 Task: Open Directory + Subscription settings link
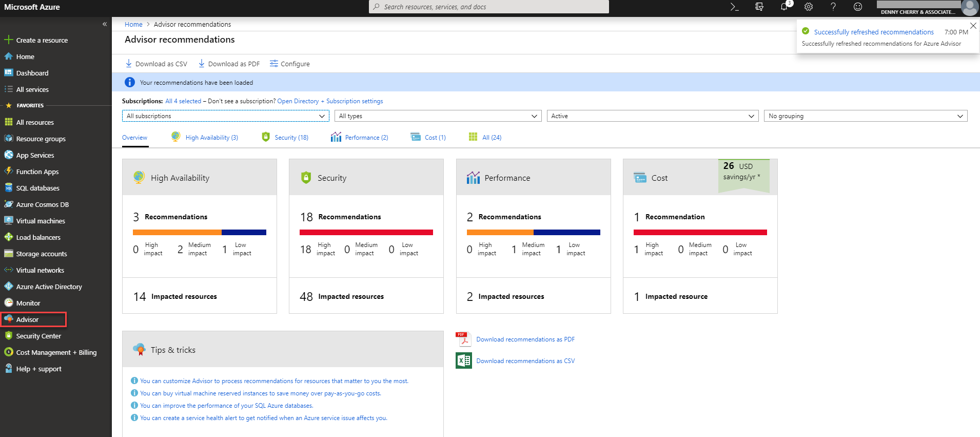[x=330, y=101]
